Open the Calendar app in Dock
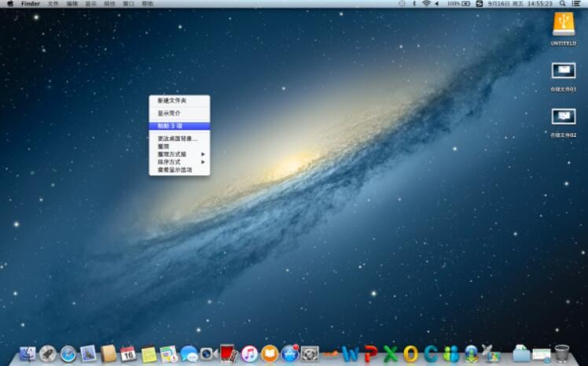588x366 pixels. tap(128, 354)
